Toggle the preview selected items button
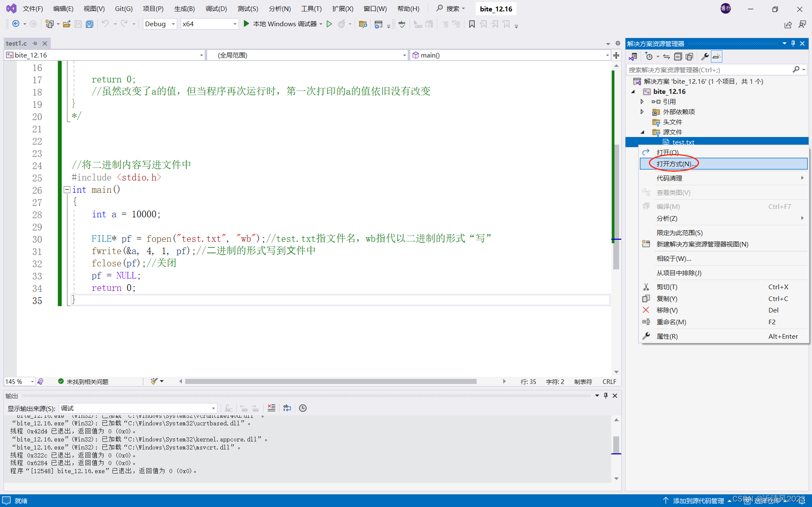 pyautogui.click(x=716, y=57)
